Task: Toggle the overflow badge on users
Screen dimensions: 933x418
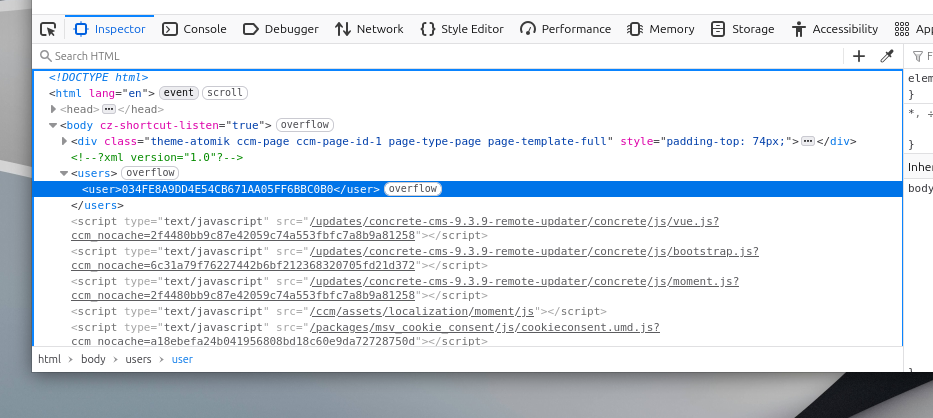Action: [150, 173]
